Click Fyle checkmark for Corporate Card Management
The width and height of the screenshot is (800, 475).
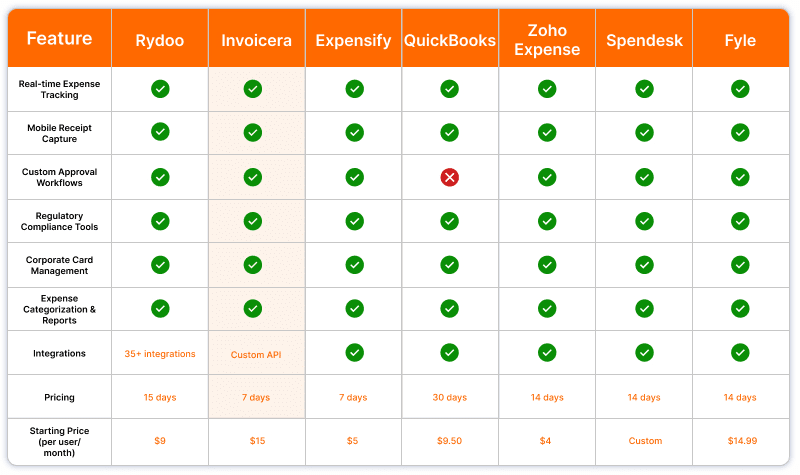point(740,265)
